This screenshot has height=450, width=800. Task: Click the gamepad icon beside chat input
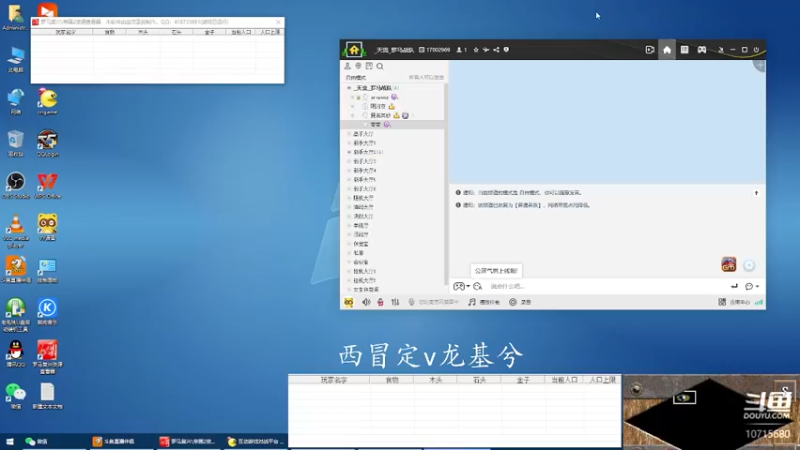459,286
